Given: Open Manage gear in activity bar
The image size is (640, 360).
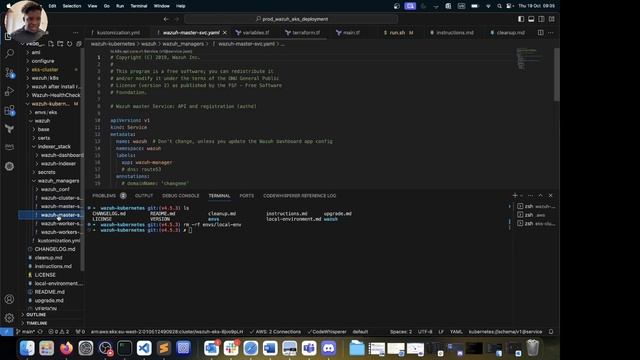Looking at the screenshot, I should [9, 318].
